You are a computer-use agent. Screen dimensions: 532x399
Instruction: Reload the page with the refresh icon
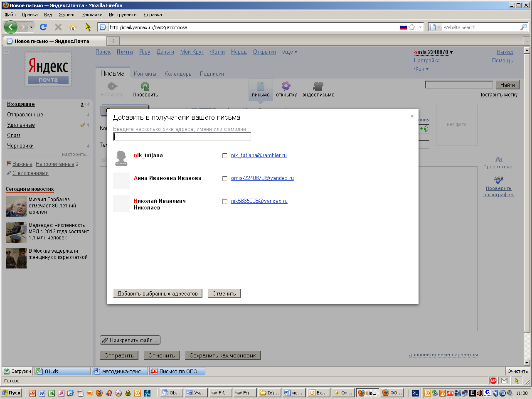(43, 27)
